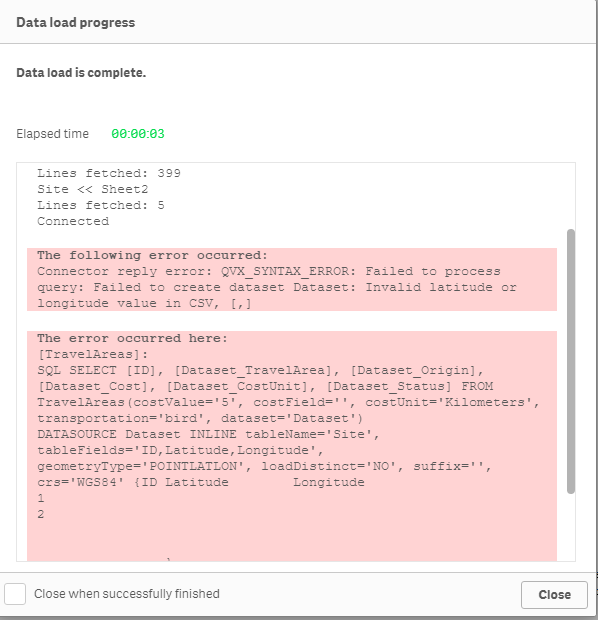Click The following error occurred heading
This screenshot has width=598, height=620.
pyautogui.click(x=152, y=255)
